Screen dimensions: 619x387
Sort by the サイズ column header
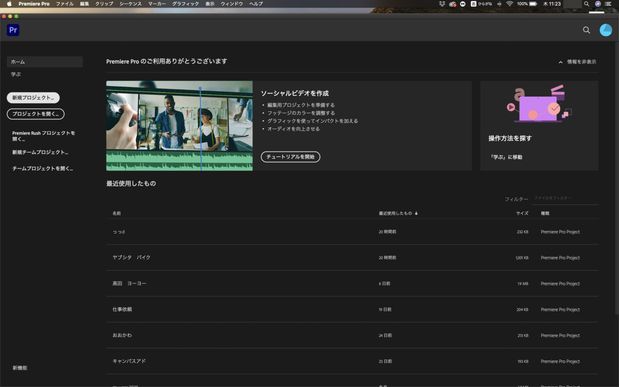click(522, 213)
